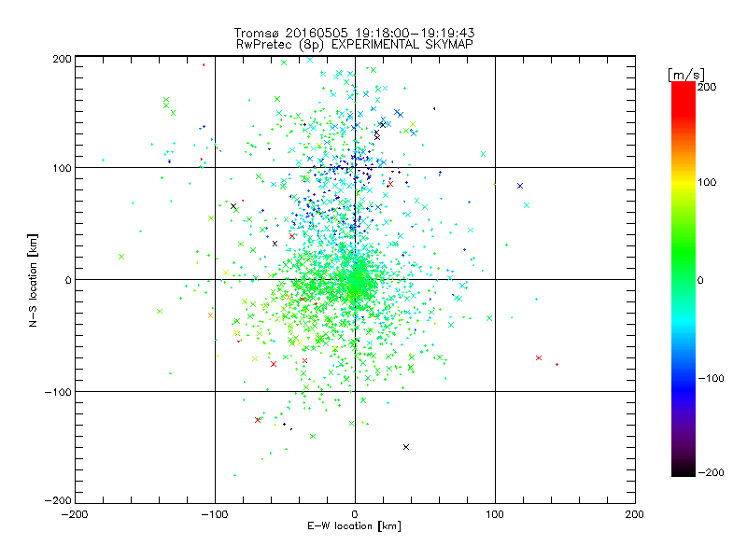Click the colorbar label '-200'

pyautogui.click(x=711, y=472)
